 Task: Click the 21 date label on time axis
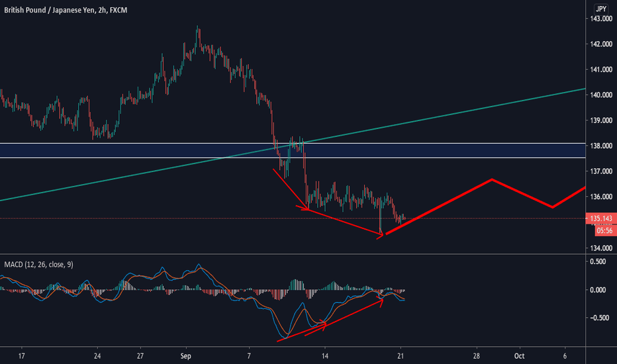click(x=401, y=356)
